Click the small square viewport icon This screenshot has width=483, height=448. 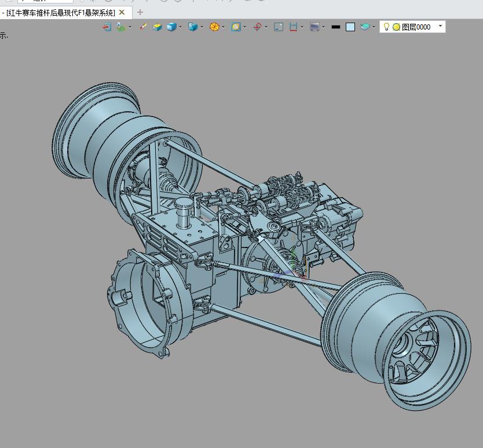coord(279,27)
